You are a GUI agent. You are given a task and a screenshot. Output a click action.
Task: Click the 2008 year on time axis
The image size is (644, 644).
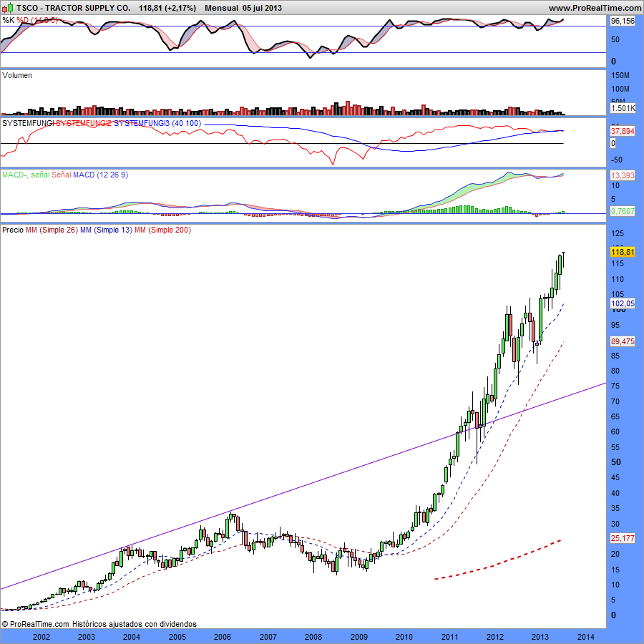coord(313,637)
